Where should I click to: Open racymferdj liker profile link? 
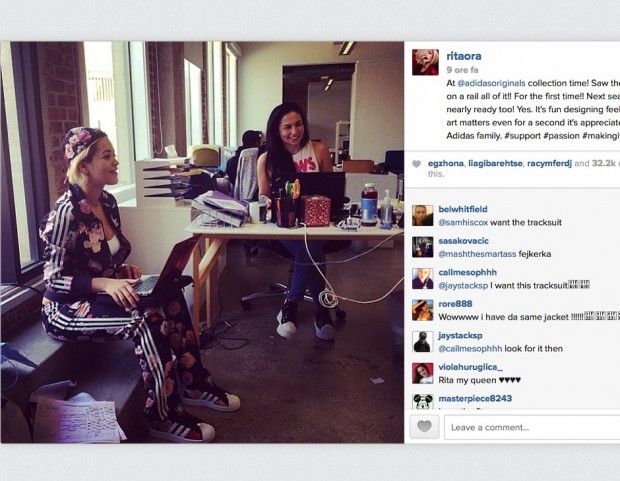pyautogui.click(x=549, y=163)
